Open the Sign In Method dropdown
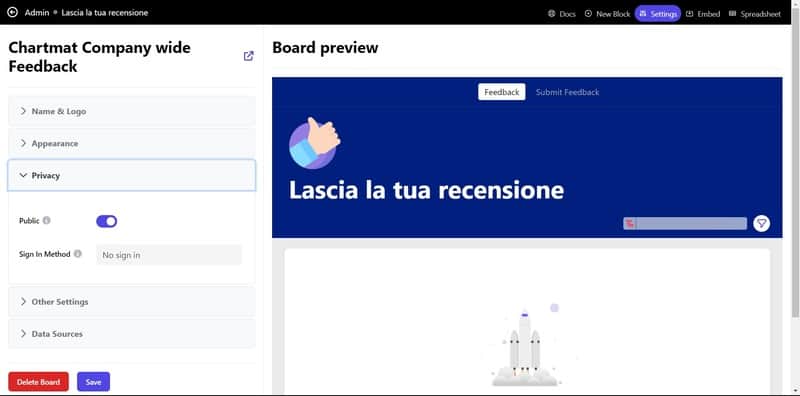The width and height of the screenshot is (800, 396). coord(169,255)
